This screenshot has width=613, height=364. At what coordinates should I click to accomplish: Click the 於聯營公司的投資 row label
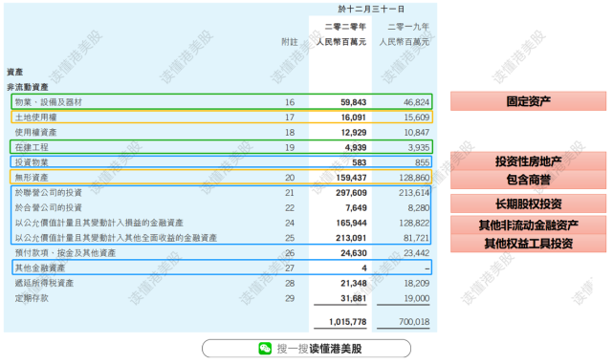pos(48,193)
